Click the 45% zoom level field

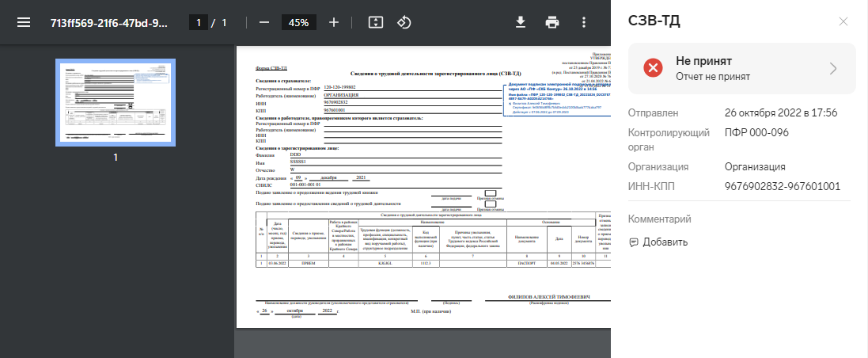[x=298, y=22]
